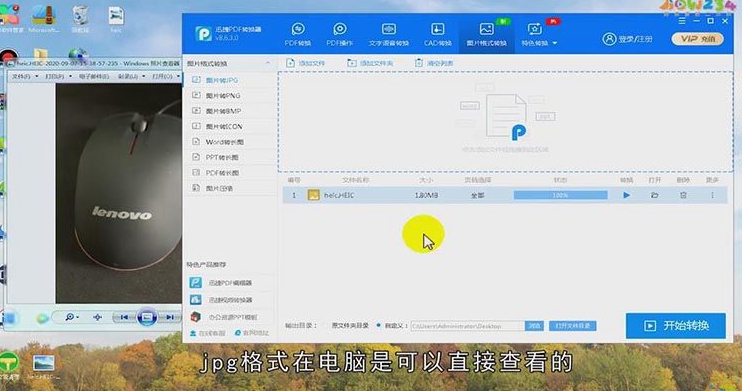
Task: Click the play convert icon for helc.HEIC
Action: [x=627, y=195]
